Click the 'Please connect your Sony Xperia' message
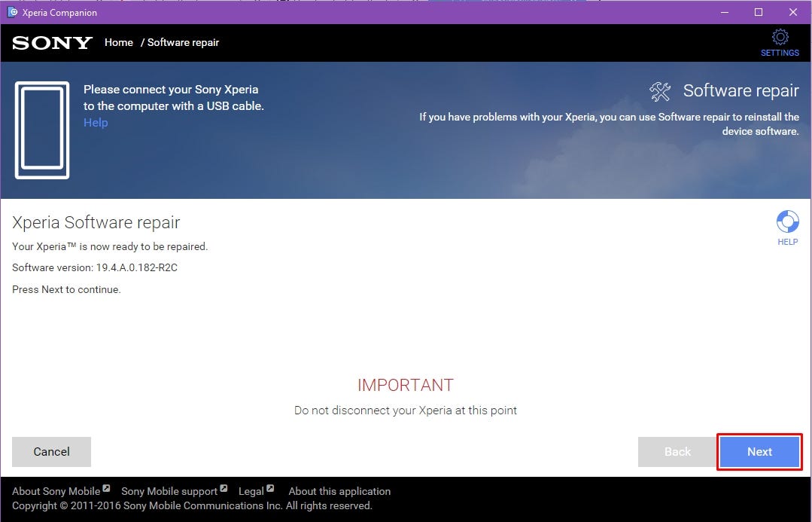This screenshot has height=522, width=812. tap(174, 97)
